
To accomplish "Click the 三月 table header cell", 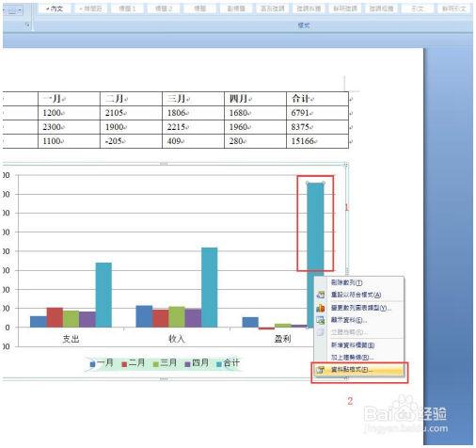I will click(x=193, y=99).
